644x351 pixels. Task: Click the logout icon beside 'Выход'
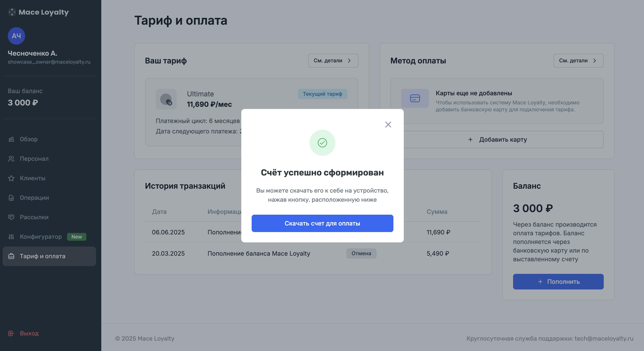point(11,334)
